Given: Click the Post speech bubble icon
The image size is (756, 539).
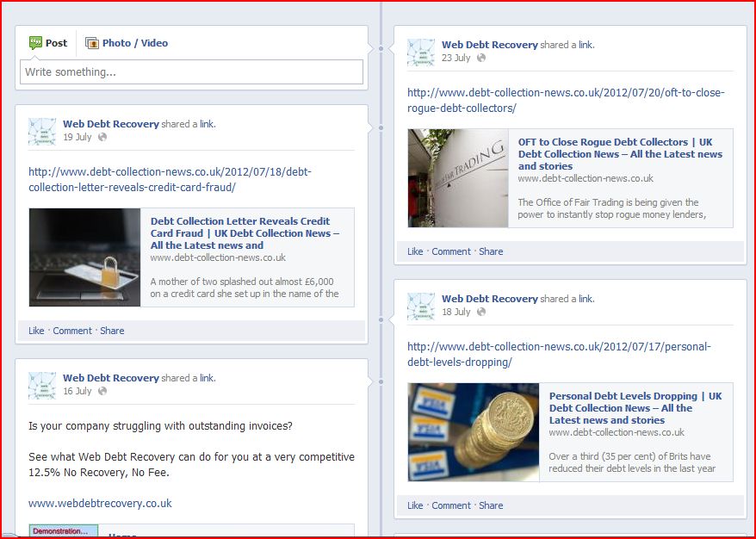Looking at the screenshot, I should pyautogui.click(x=35, y=43).
